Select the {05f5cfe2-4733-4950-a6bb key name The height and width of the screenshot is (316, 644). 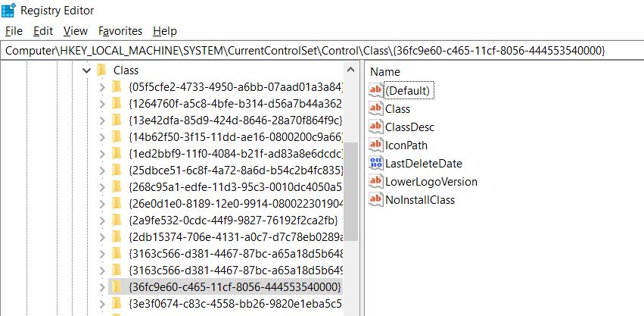(x=235, y=87)
